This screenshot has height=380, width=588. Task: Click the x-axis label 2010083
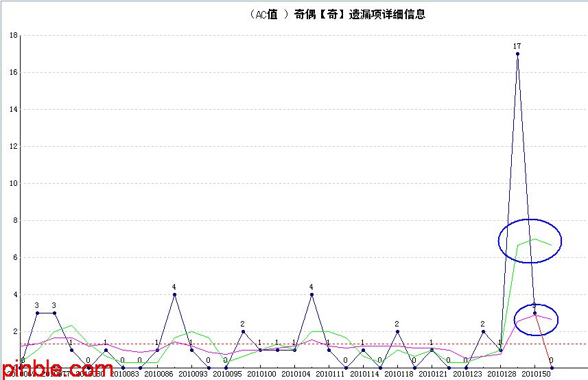tap(124, 375)
